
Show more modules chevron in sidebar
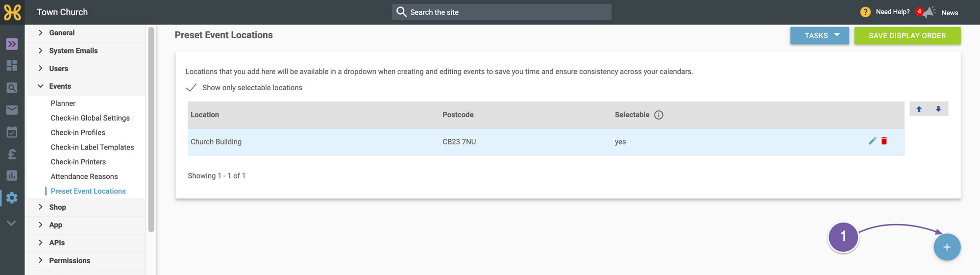[11, 223]
